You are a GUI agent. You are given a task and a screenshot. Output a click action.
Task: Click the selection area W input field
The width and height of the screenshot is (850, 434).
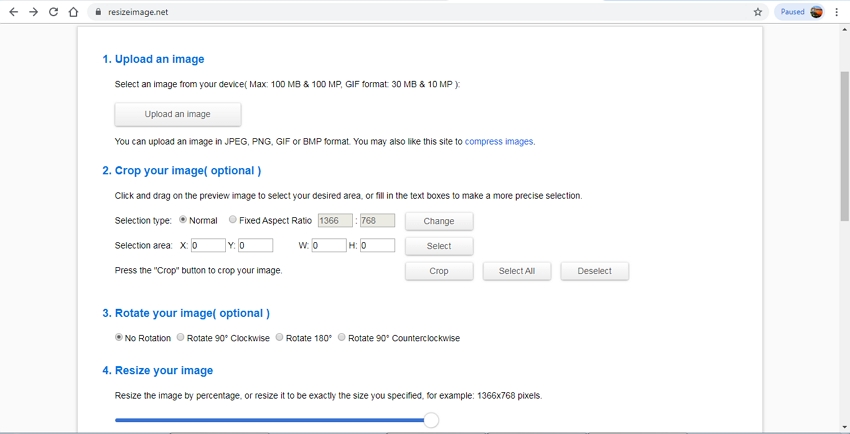pyautogui.click(x=329, y=246)
